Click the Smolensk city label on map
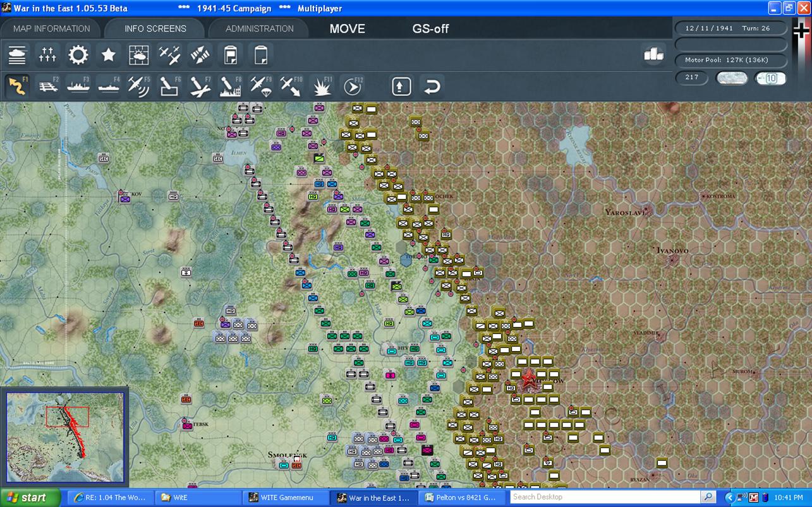The height and width of the screenshot is (507, 812). (287, 455)
